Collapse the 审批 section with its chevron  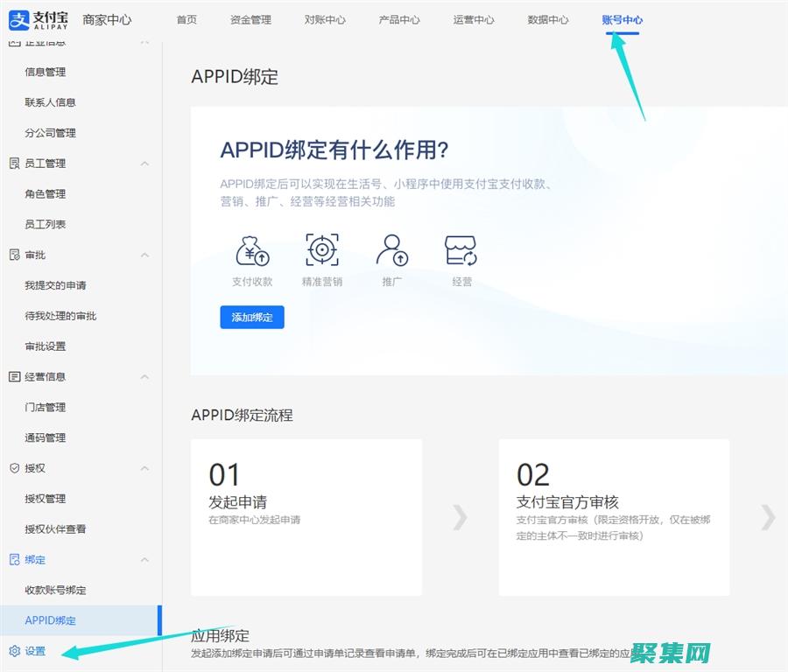click(144, 255)
